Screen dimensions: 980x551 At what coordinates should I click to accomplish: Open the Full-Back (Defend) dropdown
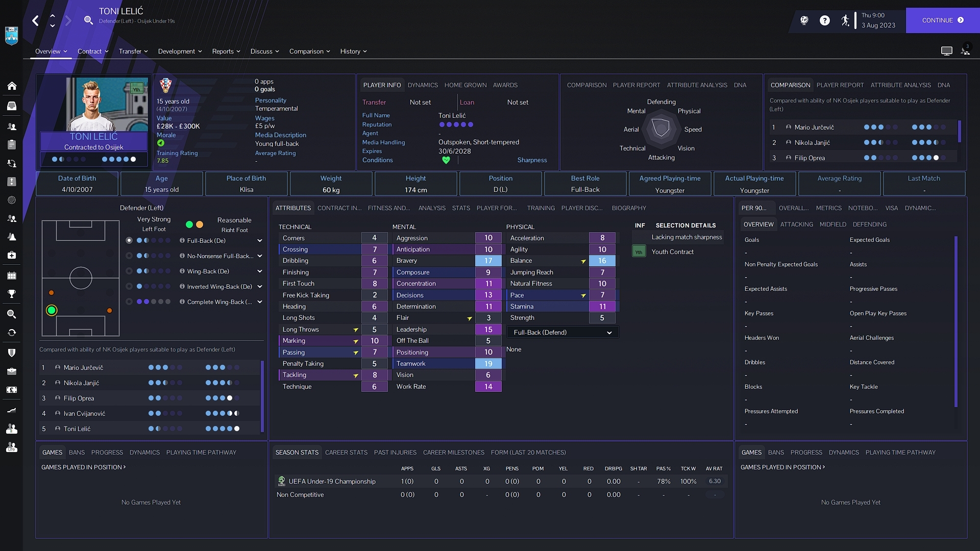click(x=562, y=332)
